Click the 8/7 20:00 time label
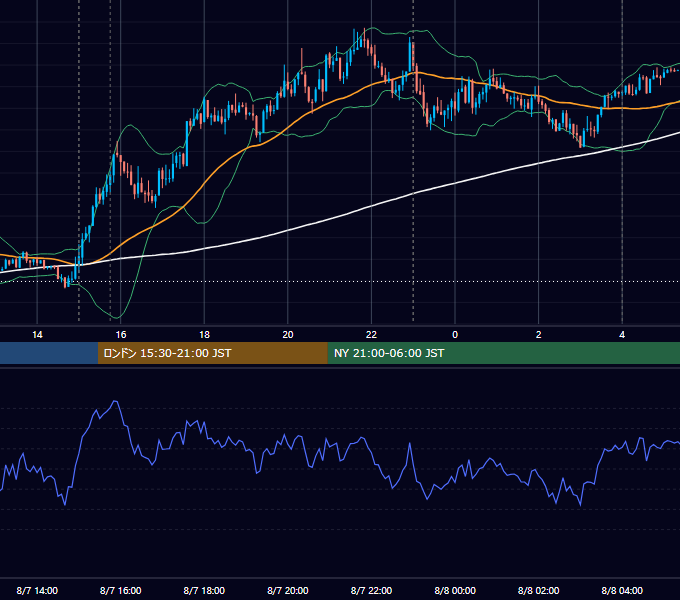The width and height of the screenshot is (680, 600). (x=288, y=590)
